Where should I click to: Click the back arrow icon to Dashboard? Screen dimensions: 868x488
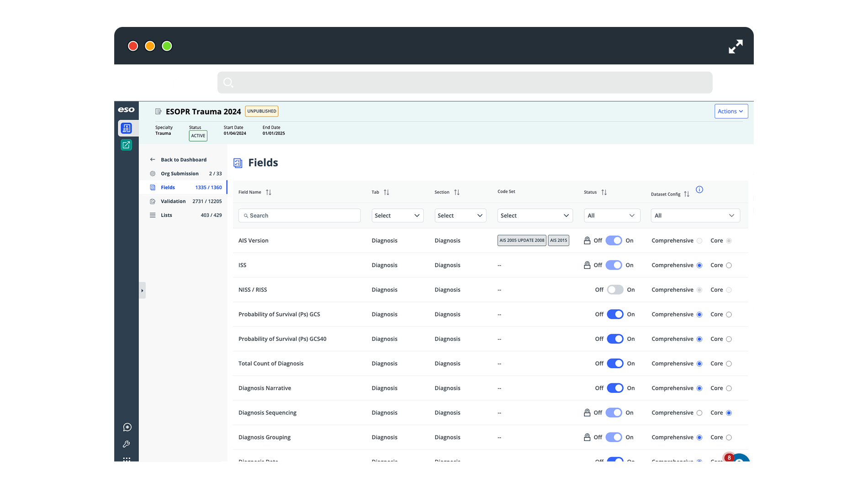(x=153, y=159)
